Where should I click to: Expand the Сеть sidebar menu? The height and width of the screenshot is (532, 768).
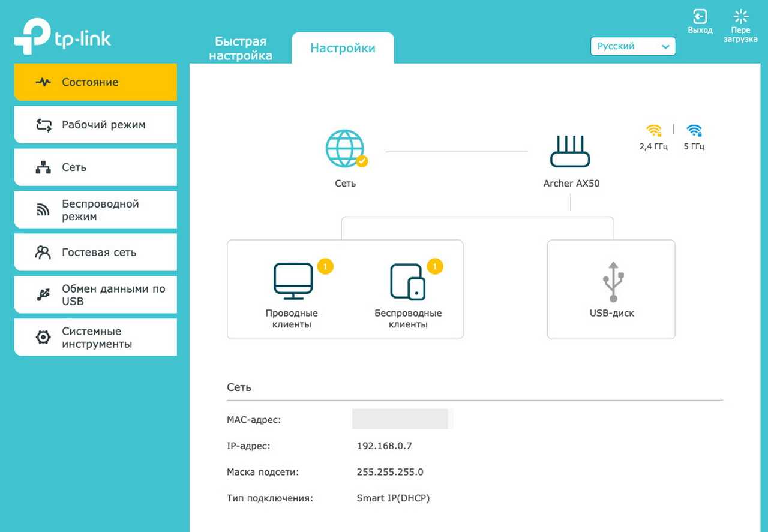[95, 167]
